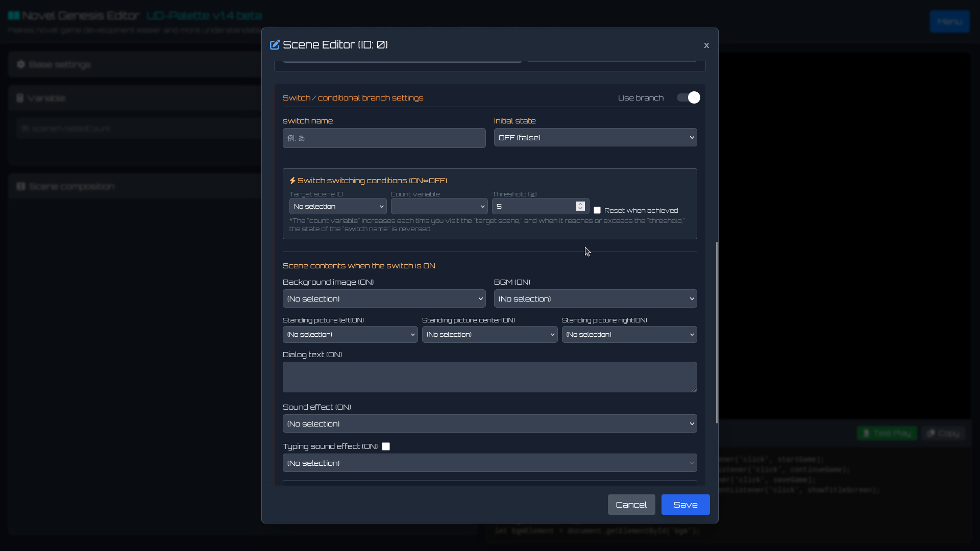Expand the Count variable dropdown
The width and height of the screenshot is (980, 551).
tap(439, 207)
